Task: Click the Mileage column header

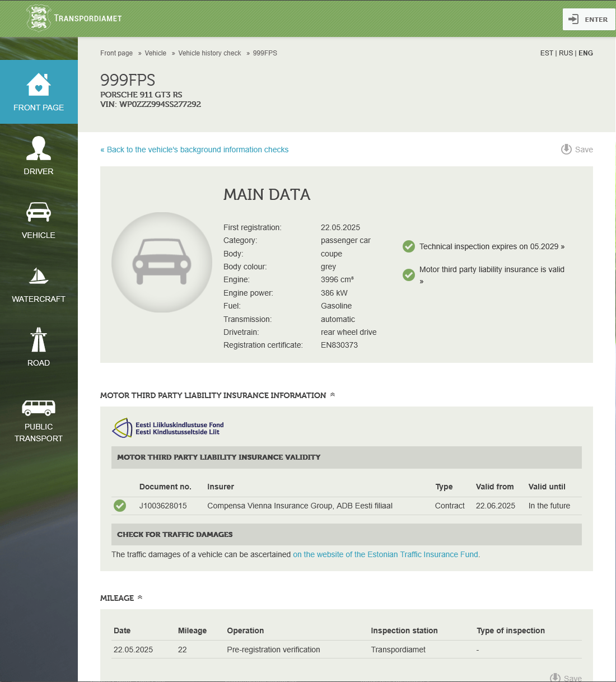Action: (x=192, y=630)
